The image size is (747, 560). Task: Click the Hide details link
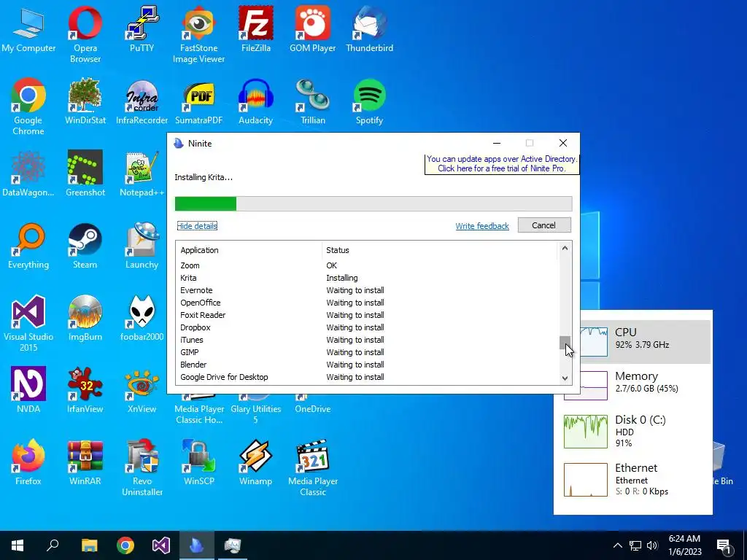pos(197,226)
